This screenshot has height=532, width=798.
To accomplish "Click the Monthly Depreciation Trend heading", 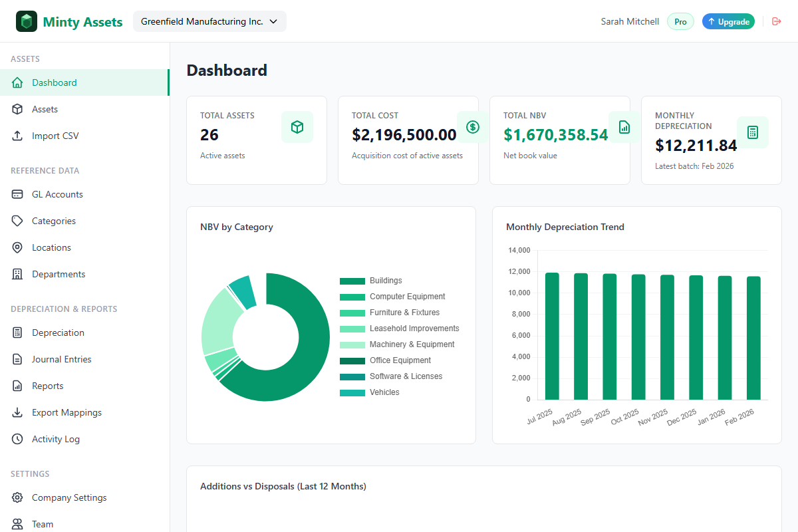I will [565, 227].
